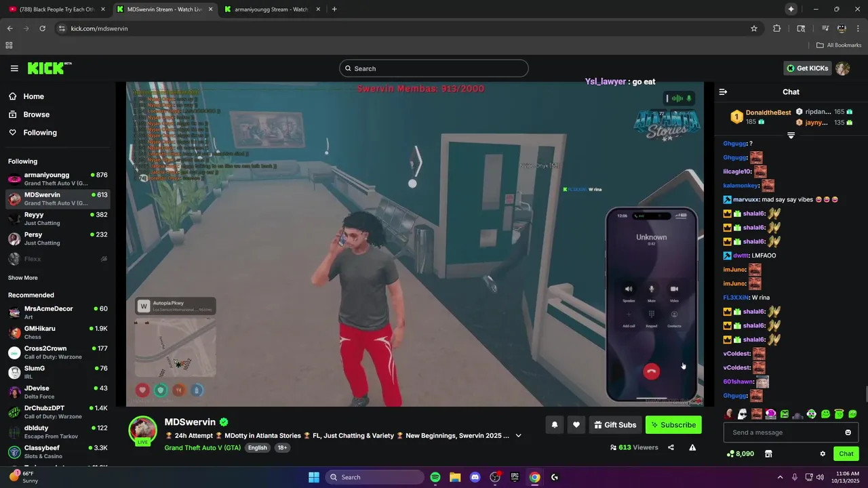Screen dimensions: 868x488
Task: Go back in browser history
Action: pyautogui.click(x=9, y=28)
